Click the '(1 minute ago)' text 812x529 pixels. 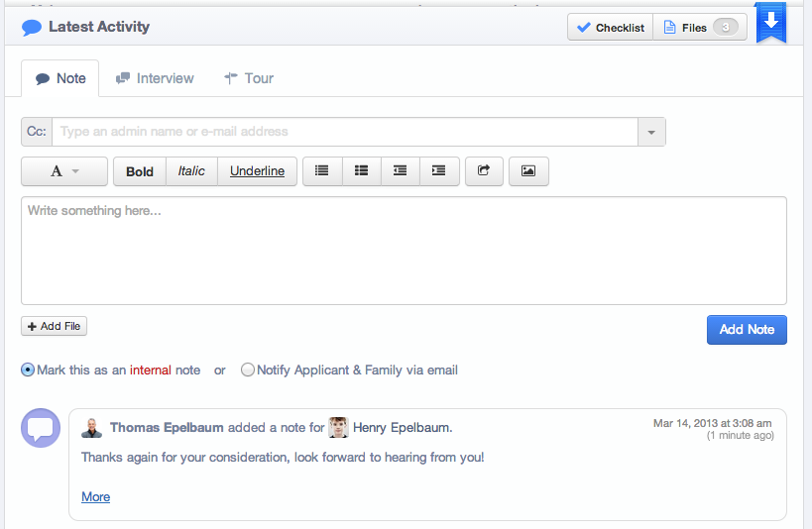click(x=741, y=435)
